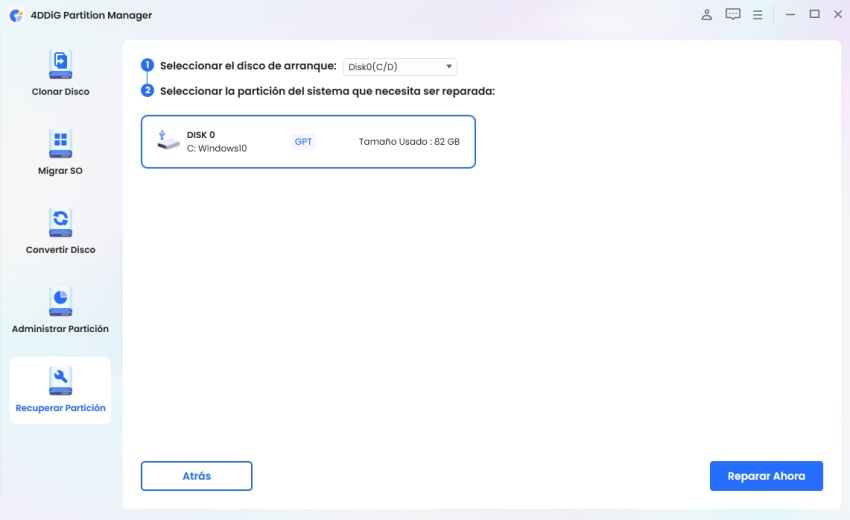This screenshot has width=850, height=520.
Task: Close the 4DDiG Partition Manager window
Action: 838,14
